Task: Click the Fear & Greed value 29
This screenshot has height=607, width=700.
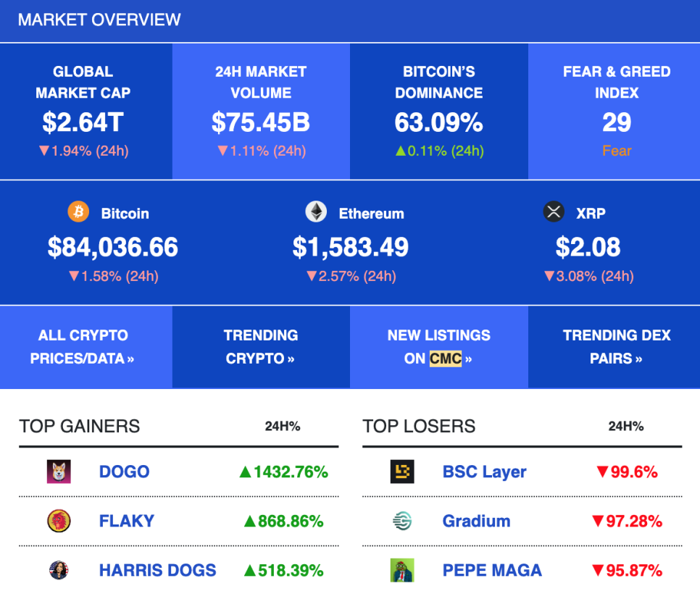Action: pos(617,122)
